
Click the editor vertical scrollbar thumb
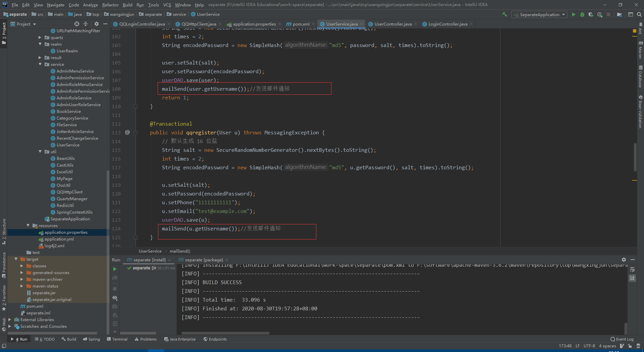pyautogui.click(x=635, y=157)
